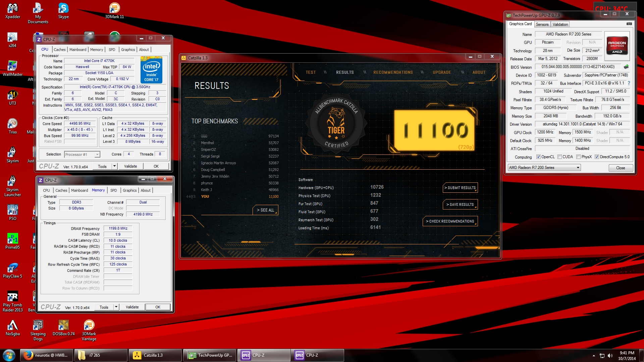Open the PSO desktop icon
The image size is (644, 362).
pos(12,213)
